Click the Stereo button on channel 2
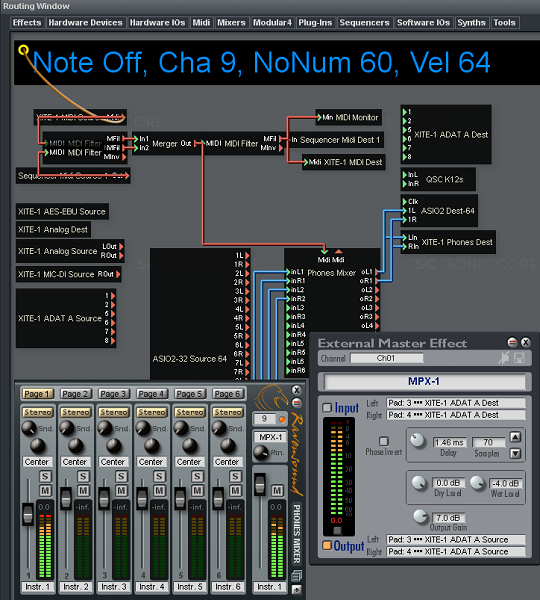 click(76, 412)
